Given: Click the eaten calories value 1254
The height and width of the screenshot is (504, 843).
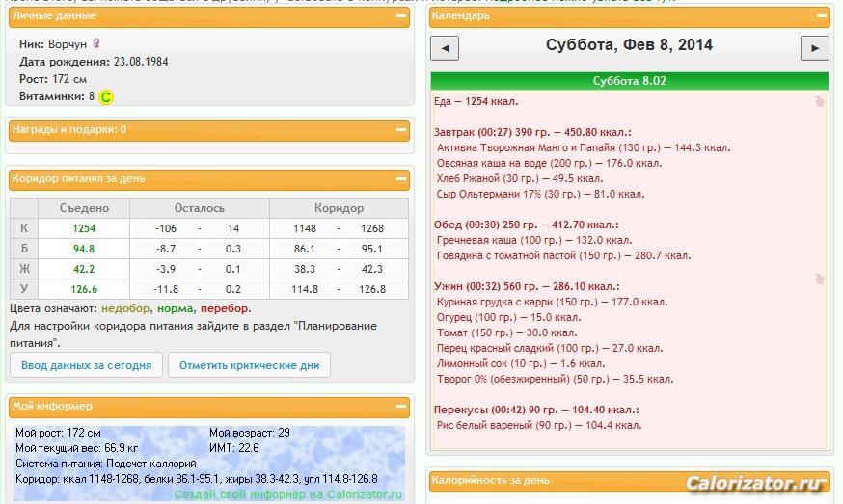Looking at the screenshot, I should [84, 228].
